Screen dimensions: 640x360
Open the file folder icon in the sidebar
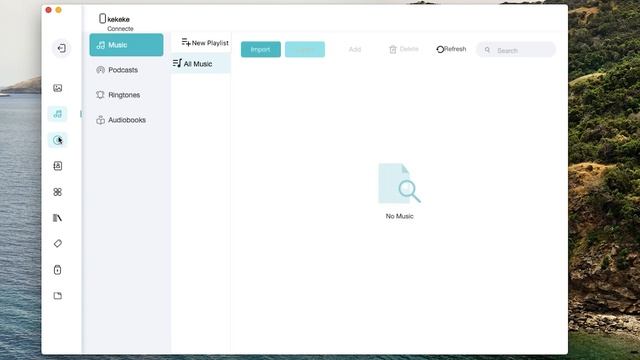[58, 296]
